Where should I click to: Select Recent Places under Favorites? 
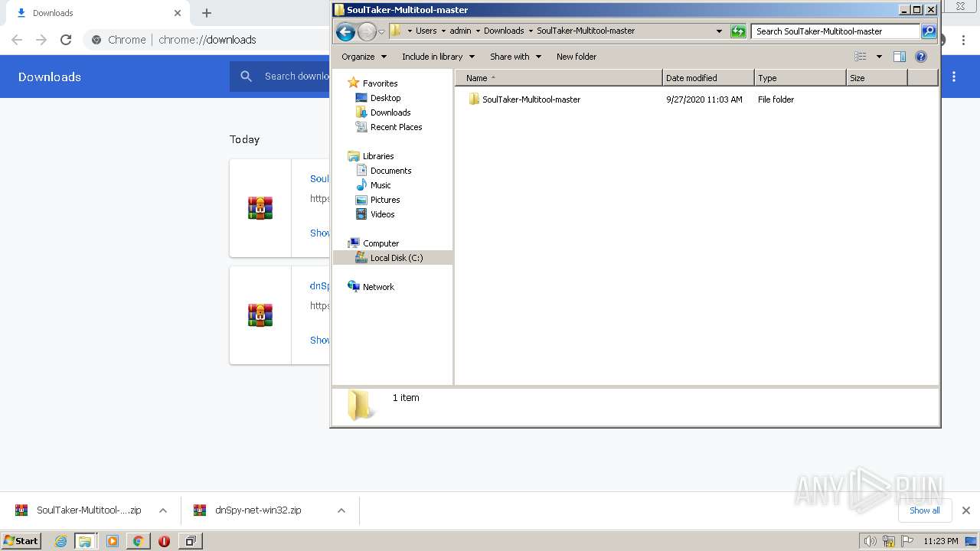pos(389,127)
